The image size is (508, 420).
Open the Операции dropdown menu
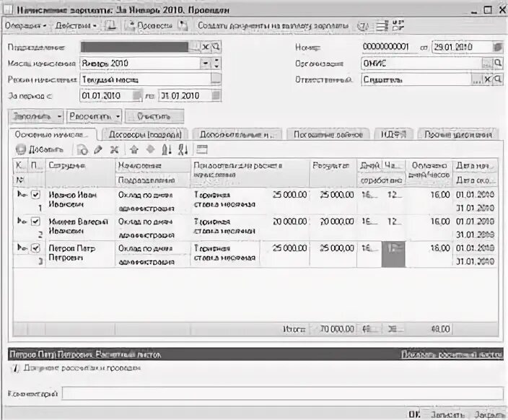25,25
